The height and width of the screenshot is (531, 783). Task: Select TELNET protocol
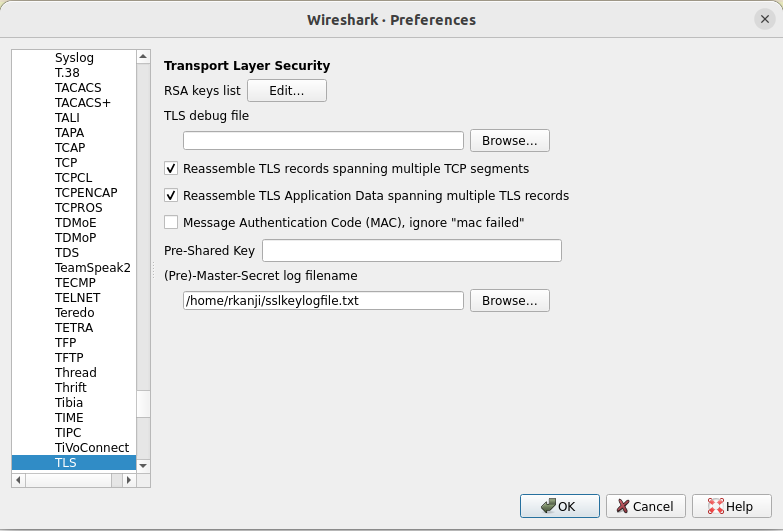tap(74, 297)
